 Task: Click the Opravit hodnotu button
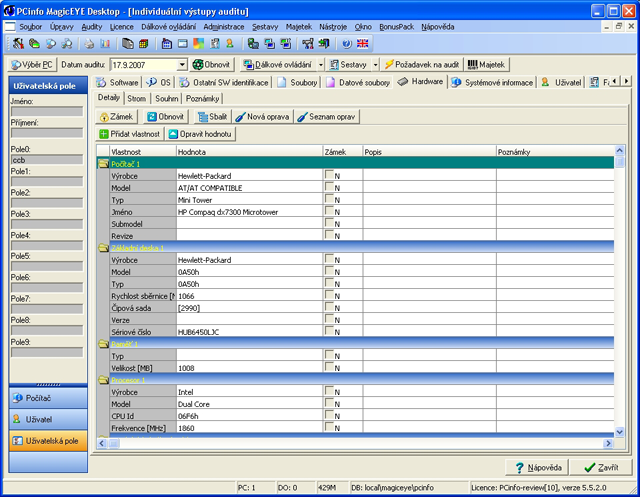[x=200, y=134]
